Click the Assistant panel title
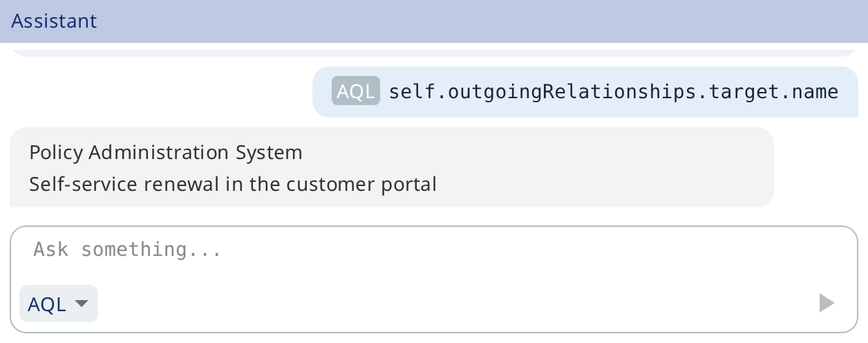Screen dimensions: 868x343 click(x=55, y=21)
